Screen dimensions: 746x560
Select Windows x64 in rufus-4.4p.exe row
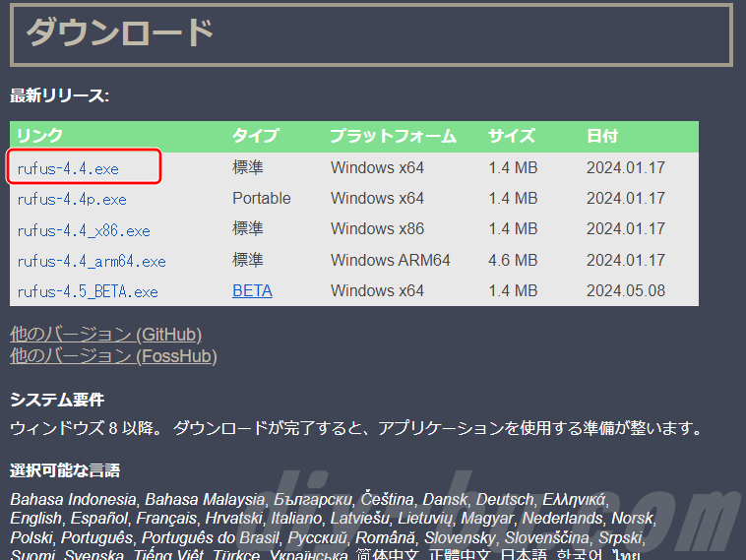[x=377, y=198]
